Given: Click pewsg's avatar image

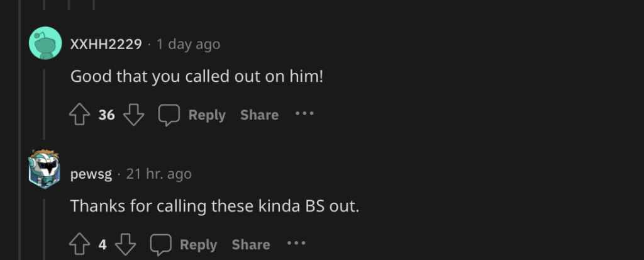Looking at the screenshot, I should [45, 169].
